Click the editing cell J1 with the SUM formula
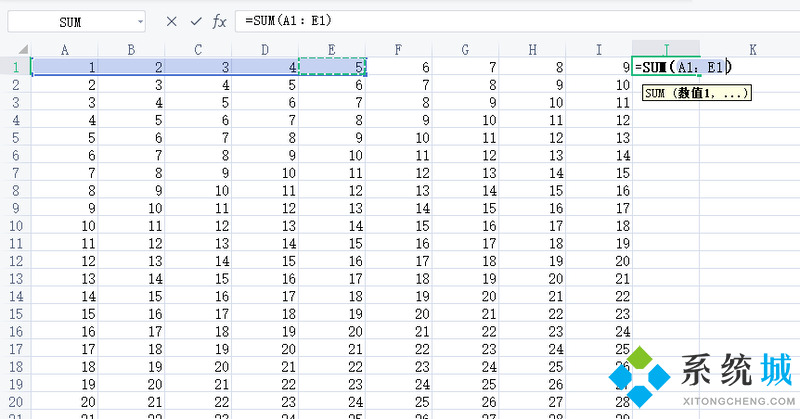Viewport: 800px width, 419px height. [665, 67]
